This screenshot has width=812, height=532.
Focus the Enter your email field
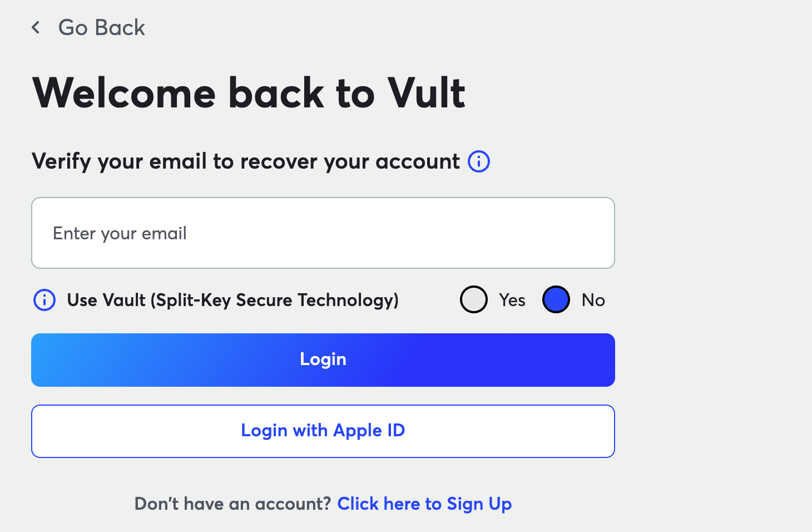(323, 233)
